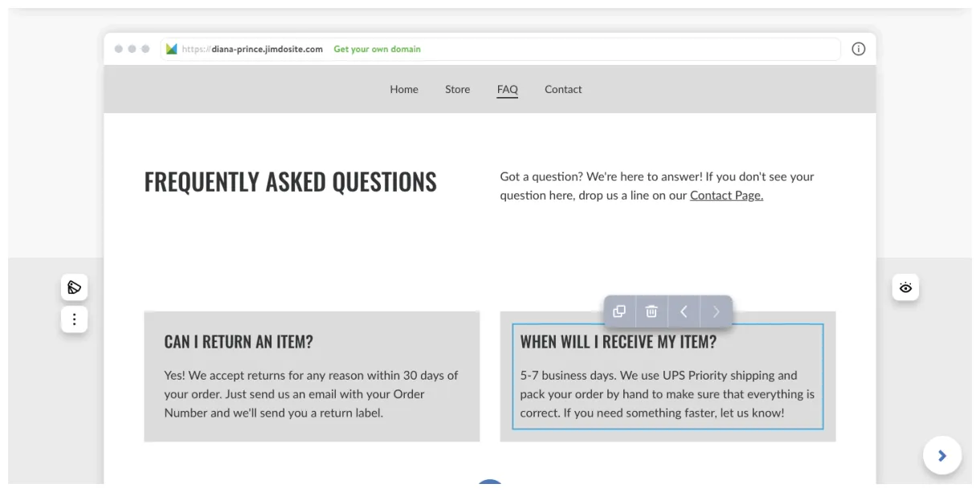980x492 pixels.
Task: Click the Jimdo logo in the address bar
Action: pos(170,48)
